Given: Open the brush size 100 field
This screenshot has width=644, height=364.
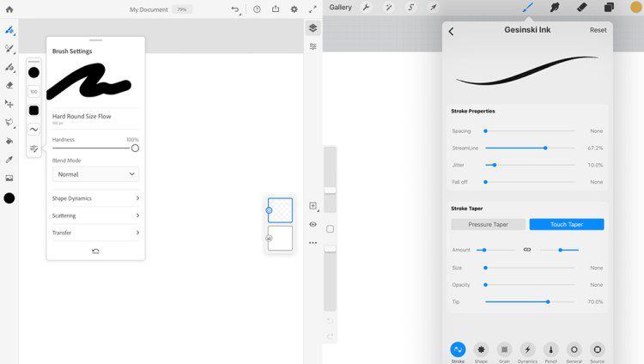Looking at the screenshot, I should (33, 92).
